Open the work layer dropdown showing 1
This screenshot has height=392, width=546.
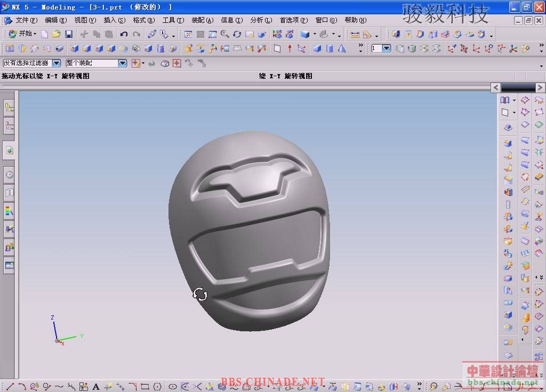pos(387,48)
